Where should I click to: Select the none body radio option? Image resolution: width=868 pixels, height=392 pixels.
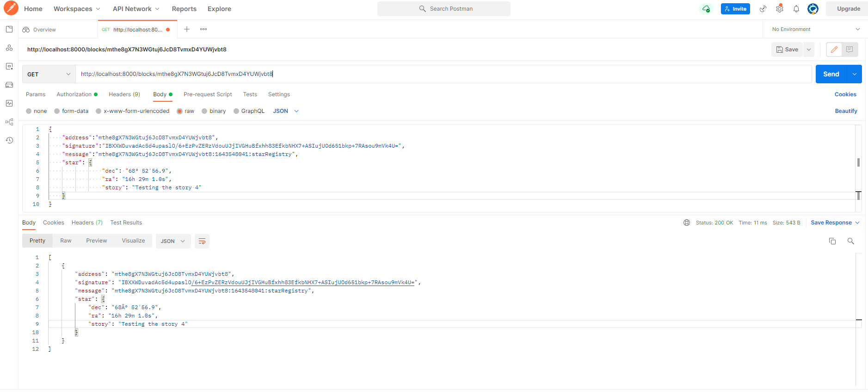click(x=37, y=111)
